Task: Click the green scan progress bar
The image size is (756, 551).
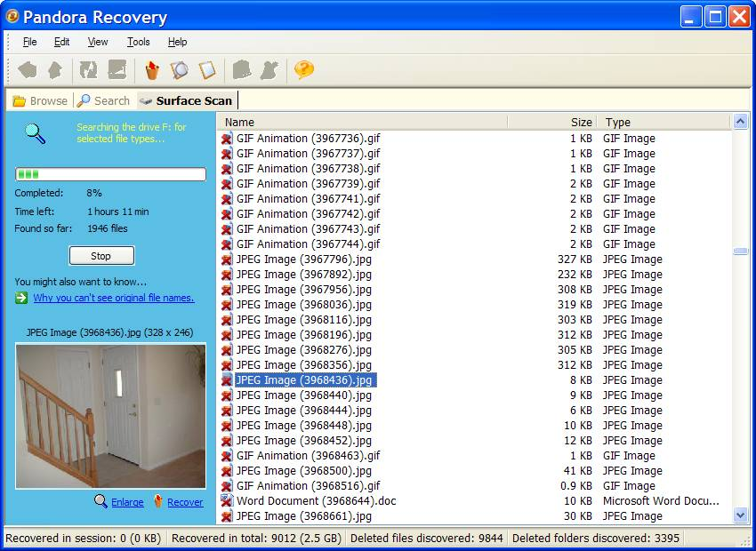Action: 110,174
